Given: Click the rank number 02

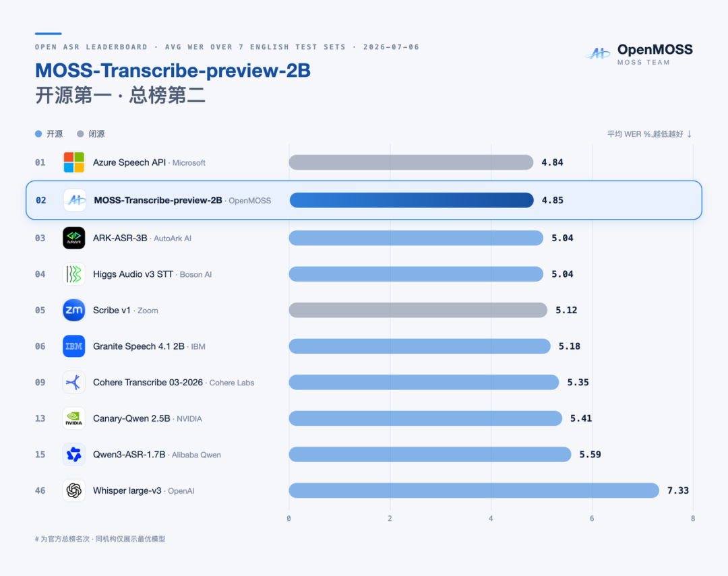Looking at the screenshot, I should [x=41, y=200].
